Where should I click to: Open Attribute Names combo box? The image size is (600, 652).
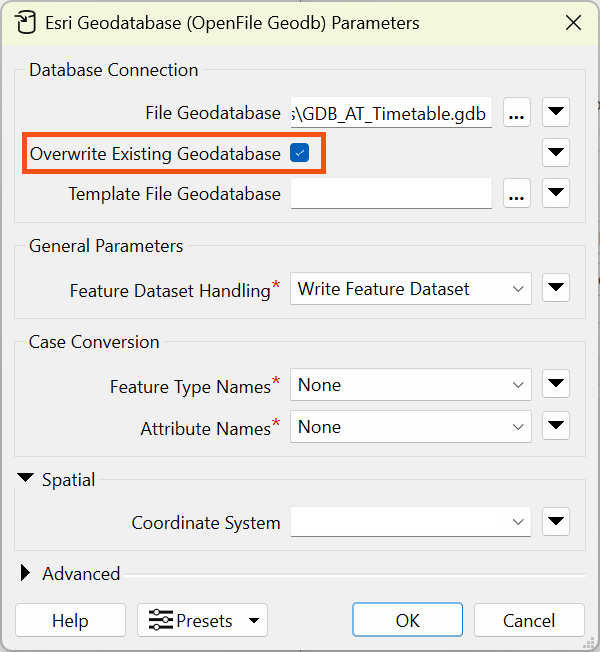411,427
